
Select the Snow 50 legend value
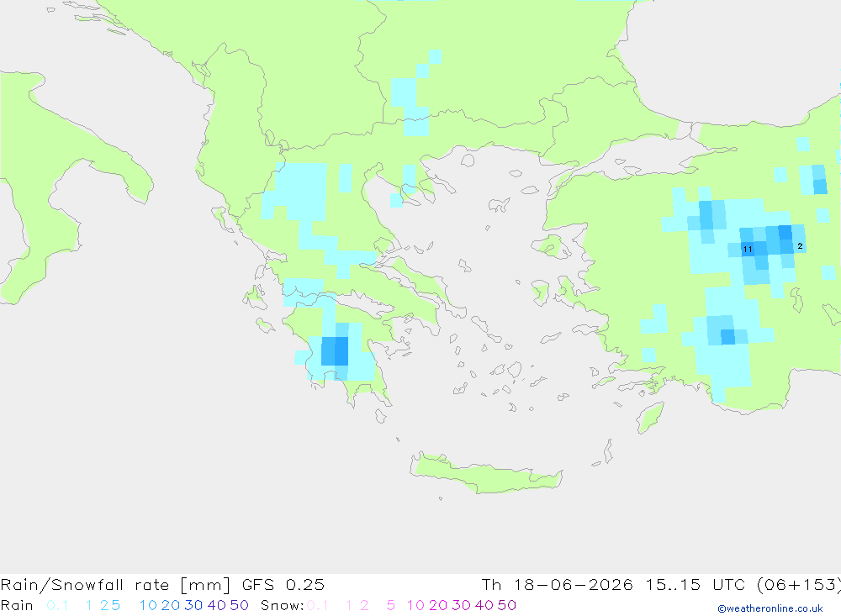(x=507, y=605)
